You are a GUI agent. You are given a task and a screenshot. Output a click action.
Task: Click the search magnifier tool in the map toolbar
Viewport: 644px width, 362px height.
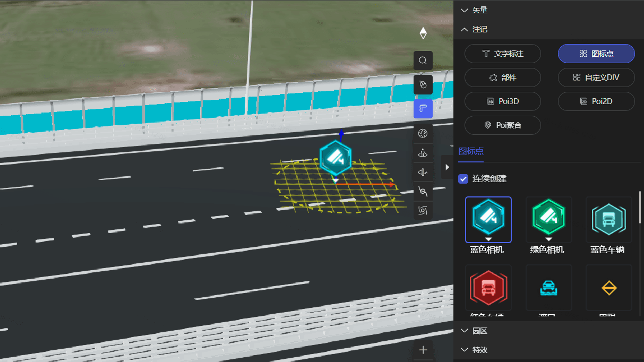pyautogui.click(x=423, y=61)
